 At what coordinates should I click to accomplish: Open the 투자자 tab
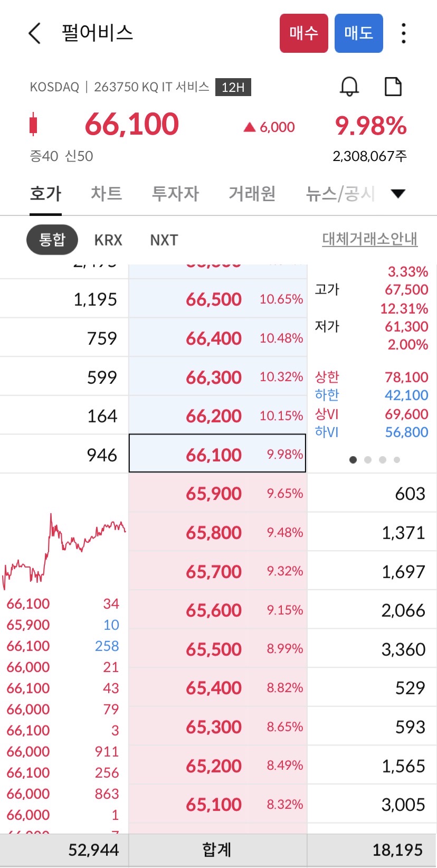tap(175, 194)
